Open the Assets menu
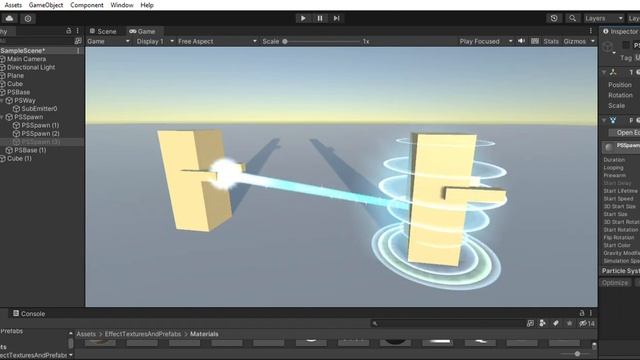 (13, 5)
